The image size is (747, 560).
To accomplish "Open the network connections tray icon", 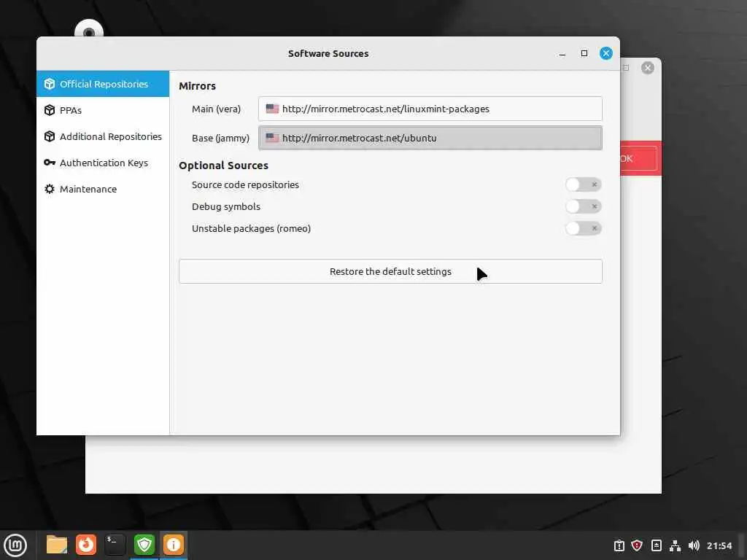I will click(x=675, y=545).
